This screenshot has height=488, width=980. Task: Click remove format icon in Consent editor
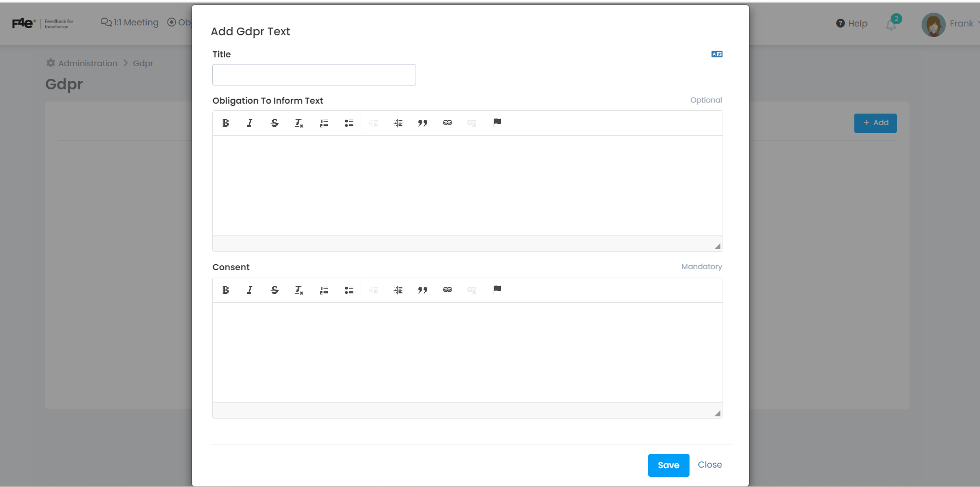click(299, 290)
